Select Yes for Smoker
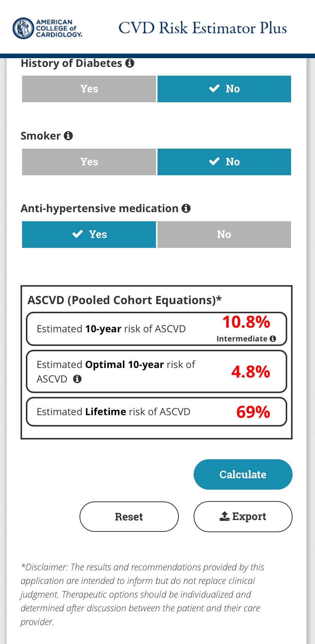 (89, 162)
